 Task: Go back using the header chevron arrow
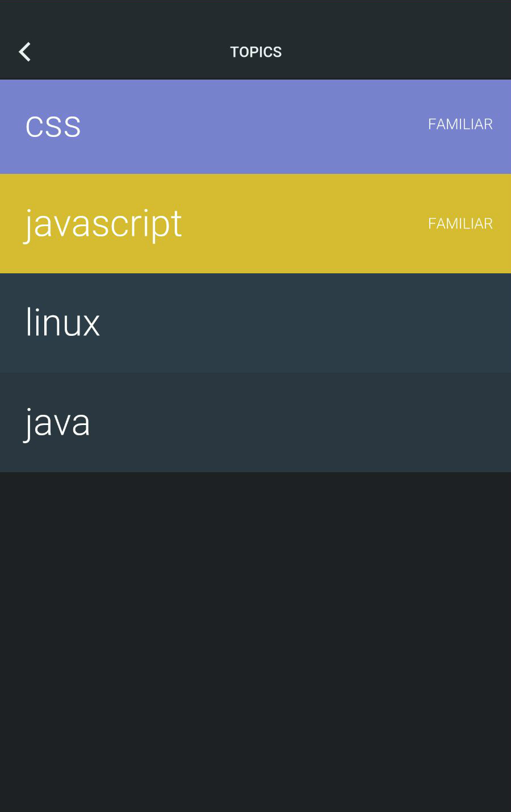25,52
